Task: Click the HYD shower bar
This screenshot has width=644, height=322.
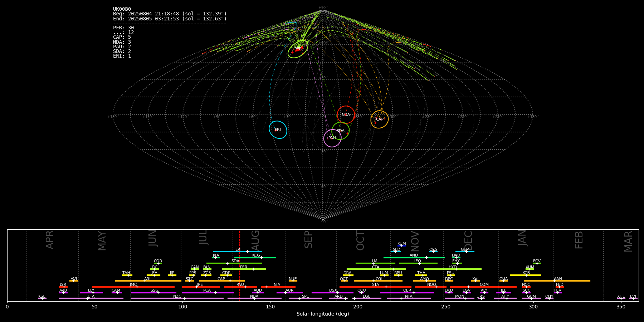Action: (x=453, y=269)
